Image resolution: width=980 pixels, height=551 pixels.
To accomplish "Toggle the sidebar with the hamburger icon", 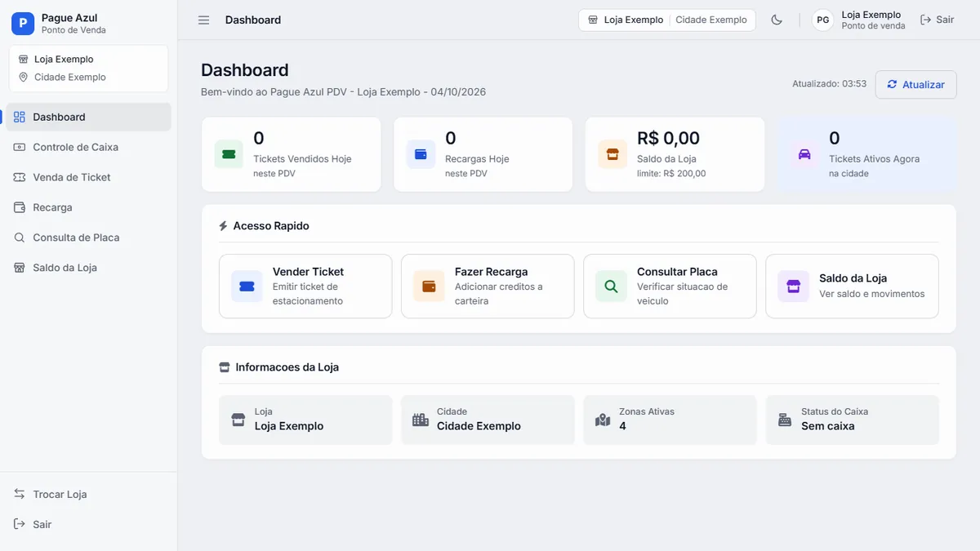I will click(204, 20).
